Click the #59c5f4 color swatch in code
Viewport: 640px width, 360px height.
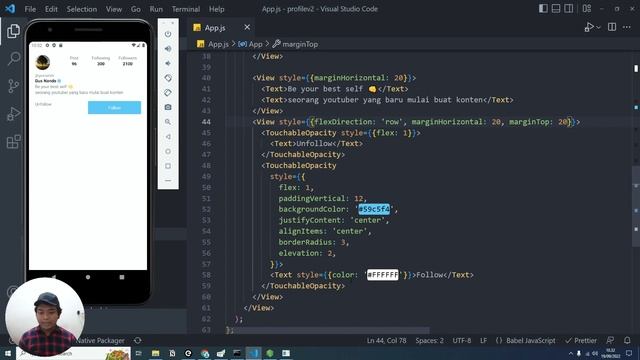click(374, 209)
